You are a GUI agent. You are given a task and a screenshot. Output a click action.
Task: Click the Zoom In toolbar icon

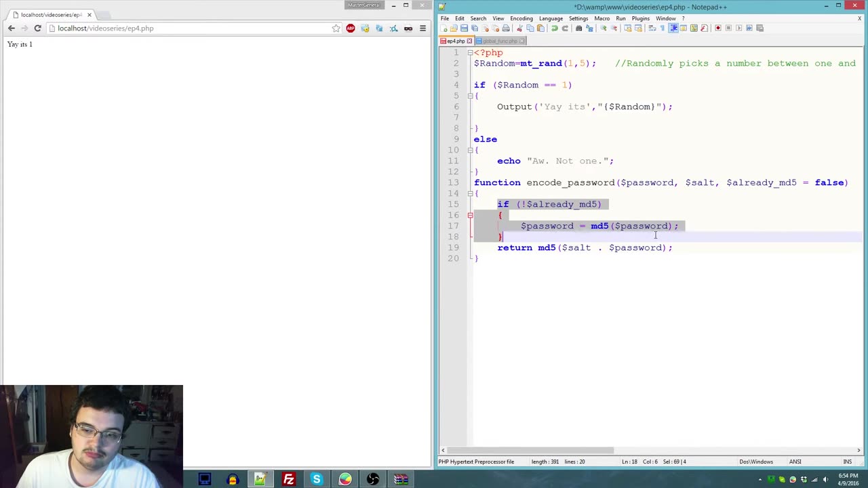tap(604, 28)
